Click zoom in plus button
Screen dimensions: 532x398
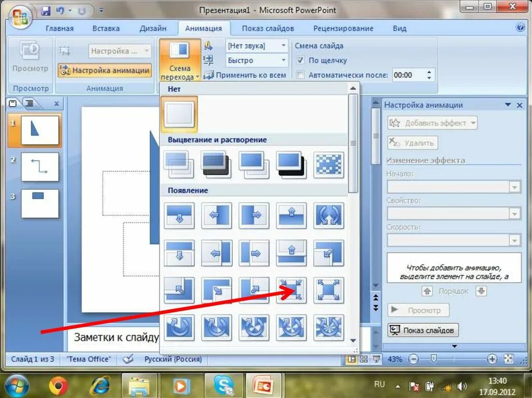coord(491,359)
